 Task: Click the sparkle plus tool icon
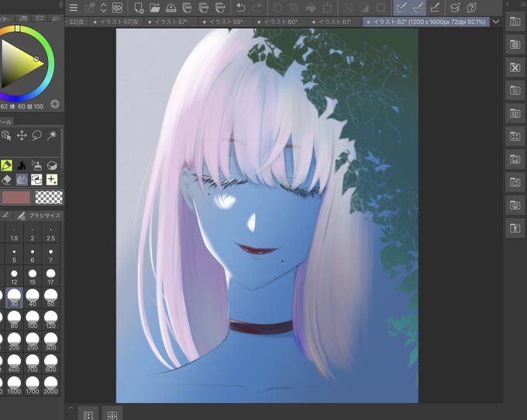tap(52, 180)
